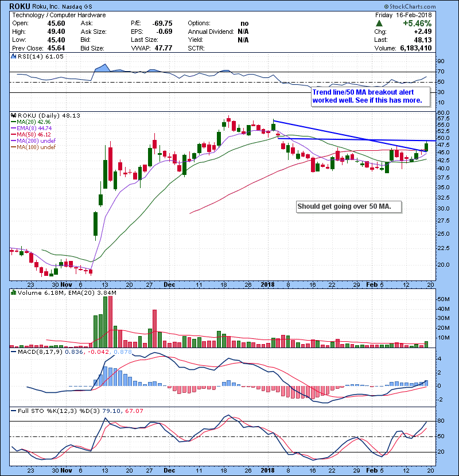Click the Volume 6,183,410 figure

coord(416,48)
